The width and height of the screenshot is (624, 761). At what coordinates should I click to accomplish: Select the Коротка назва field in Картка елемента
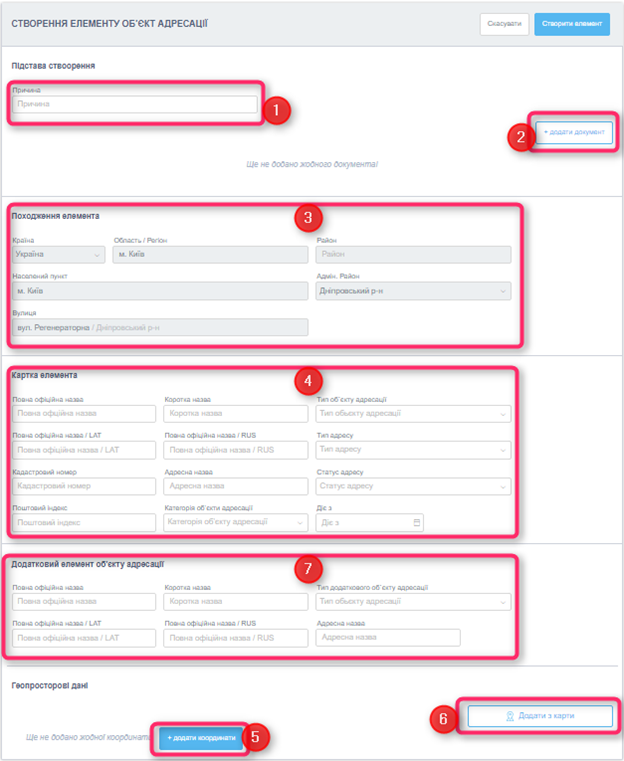tap(235, 414)
